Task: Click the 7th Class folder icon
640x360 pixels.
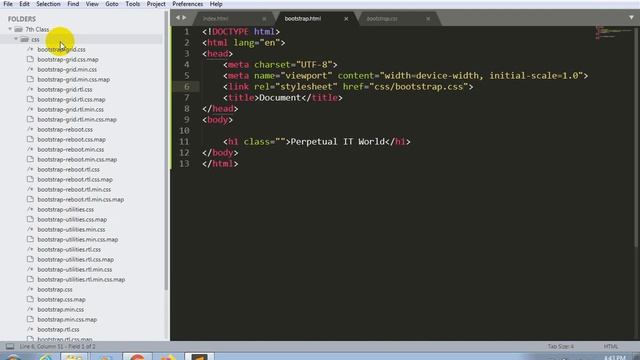Action: click(18, 29)
